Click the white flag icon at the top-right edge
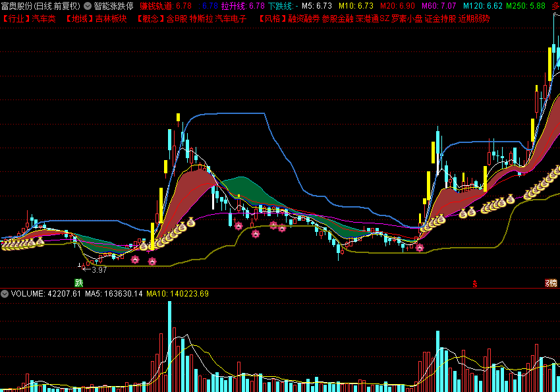 (x=557, y=16)
